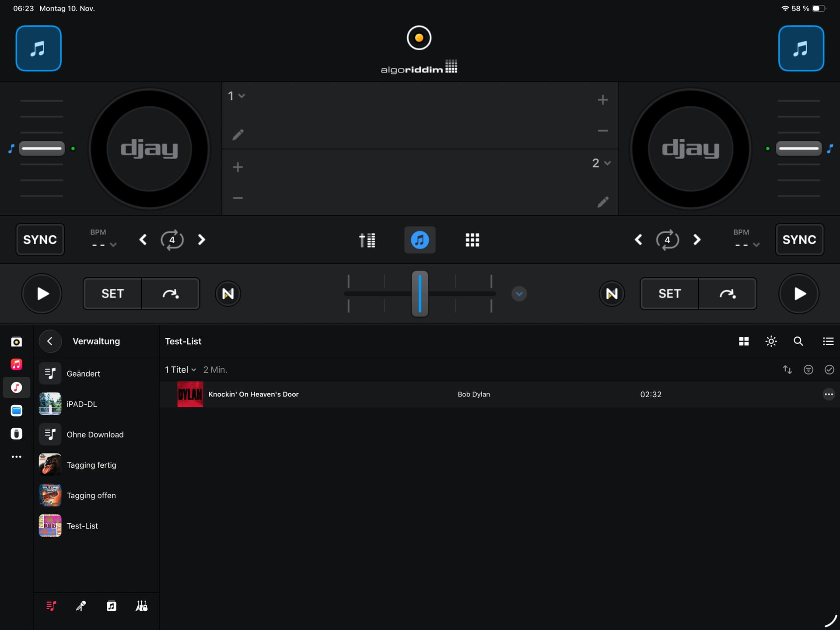Select the Files source icon in sidebar

pos(17,410)
